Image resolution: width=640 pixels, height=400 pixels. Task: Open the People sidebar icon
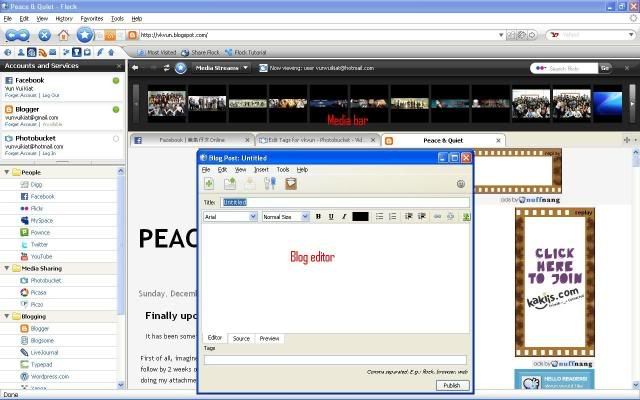[20, 52]
